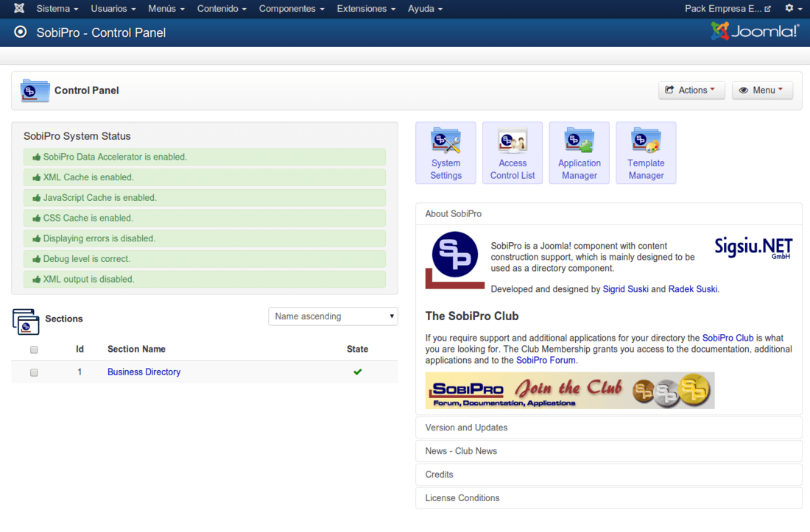This screenshot has width=810, height=532.
Task: Click the Sigsiu.NET GmbH logo
Action: point(753,248)
